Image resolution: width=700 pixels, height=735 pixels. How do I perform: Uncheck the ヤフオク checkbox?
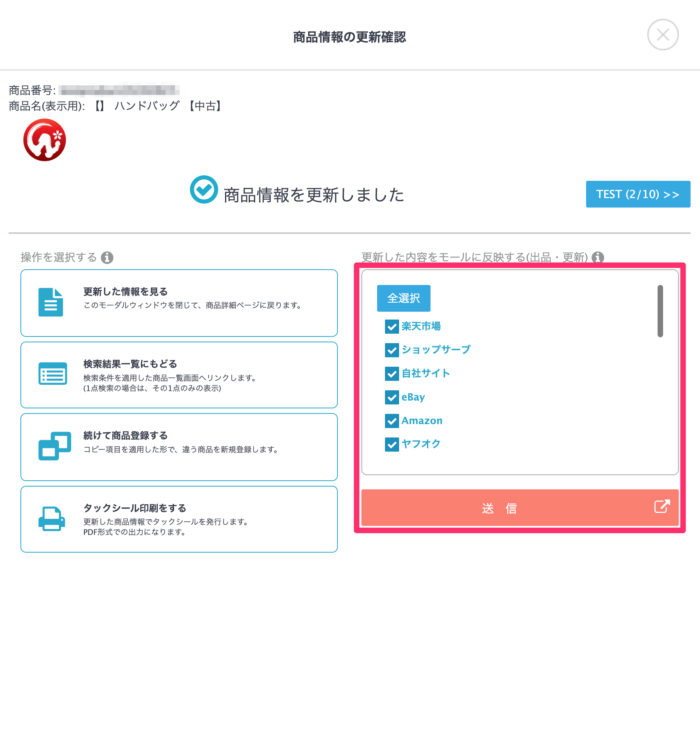tap(392, 445)
